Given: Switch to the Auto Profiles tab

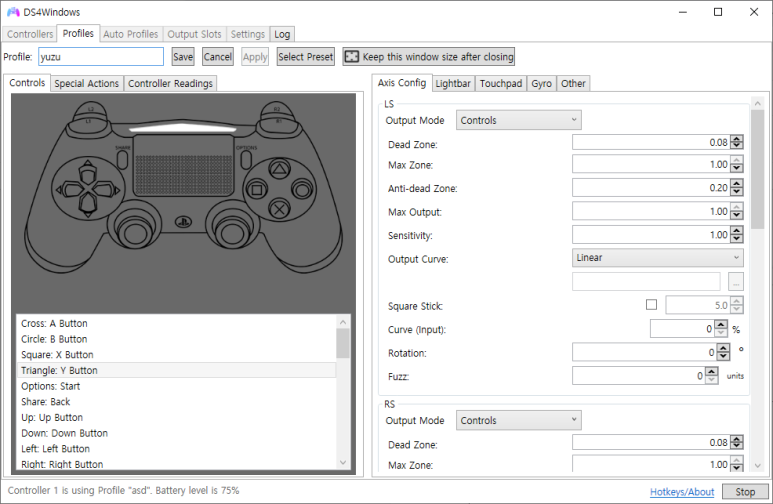Looking at the screenshot, I should (131, 34).
